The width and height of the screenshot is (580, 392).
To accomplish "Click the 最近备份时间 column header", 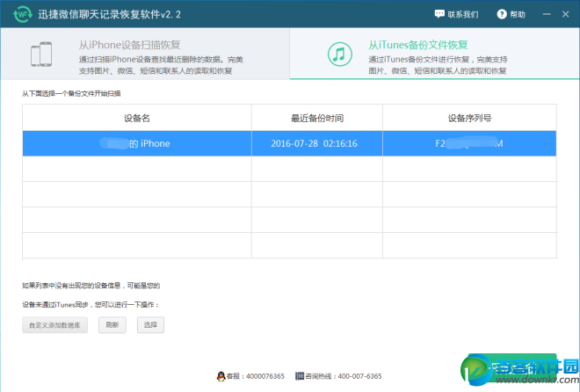I will pyautogui.click(x=317, y=118).
